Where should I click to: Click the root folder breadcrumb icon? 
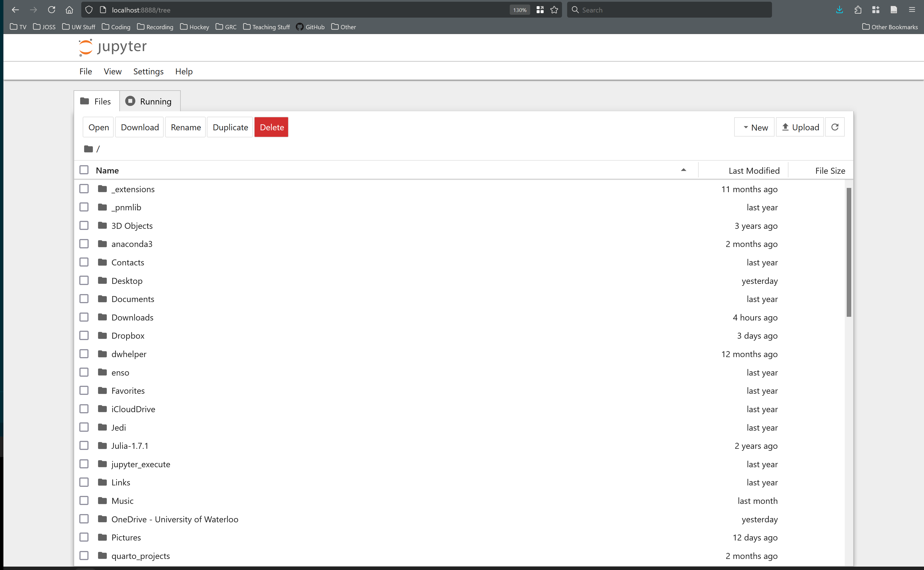click(88, 149)
